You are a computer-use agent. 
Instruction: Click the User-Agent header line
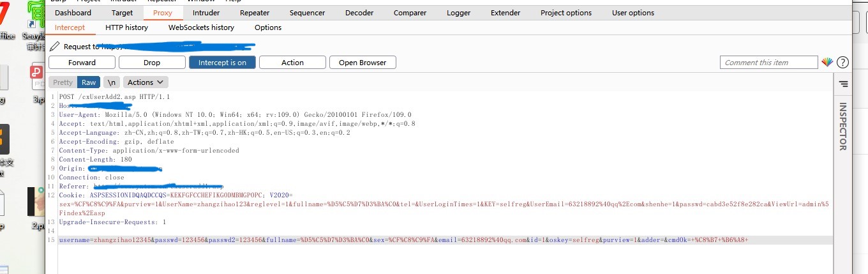pyautogui.click(x=235, y=115)
